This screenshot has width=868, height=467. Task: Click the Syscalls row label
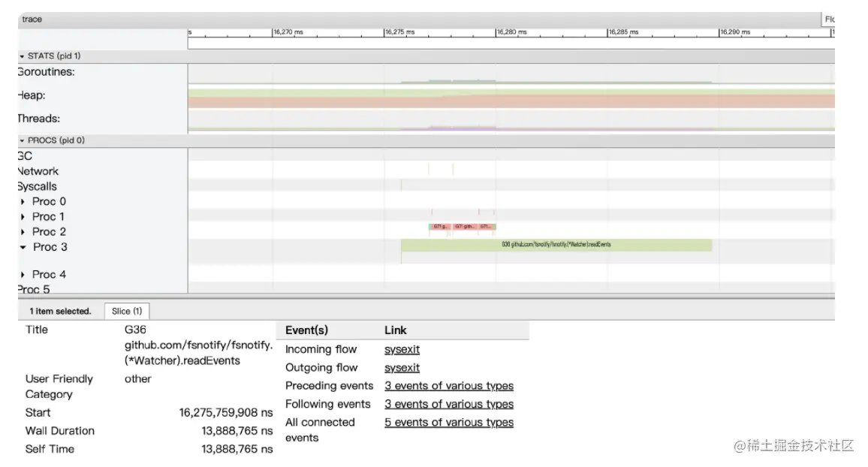click(37, 186)
